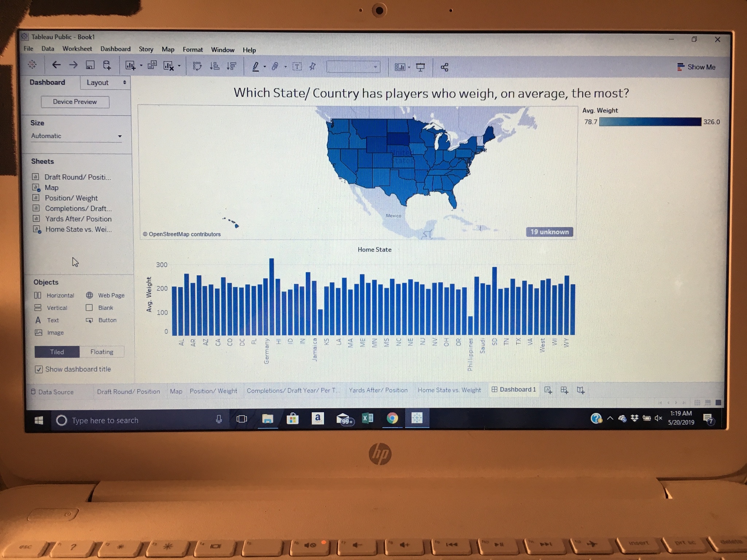Open the Size Automatic dropdown
This screenshot has width=747, height=560.
click(x=76, y=136)
